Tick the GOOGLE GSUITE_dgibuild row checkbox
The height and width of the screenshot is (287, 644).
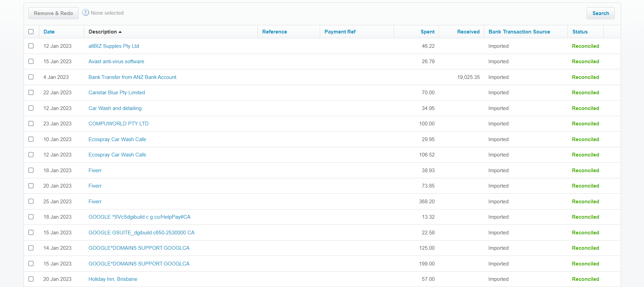point(31,232)
